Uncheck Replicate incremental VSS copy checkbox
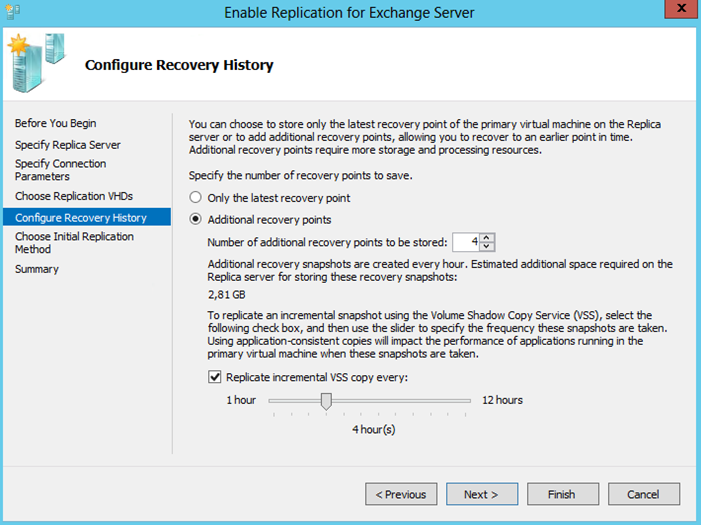Viewport: 701px width, 525px height. 215,377
